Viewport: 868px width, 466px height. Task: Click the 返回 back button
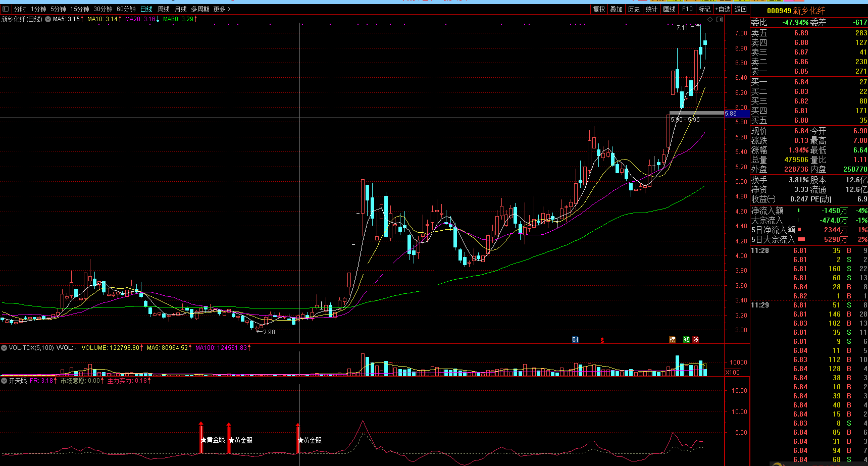point(741,9)
